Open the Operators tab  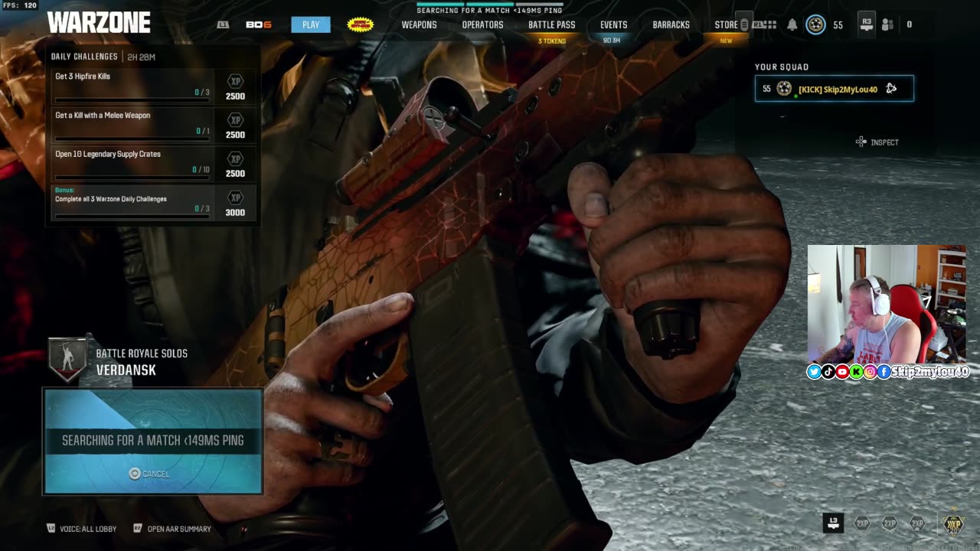coord(482,24)
